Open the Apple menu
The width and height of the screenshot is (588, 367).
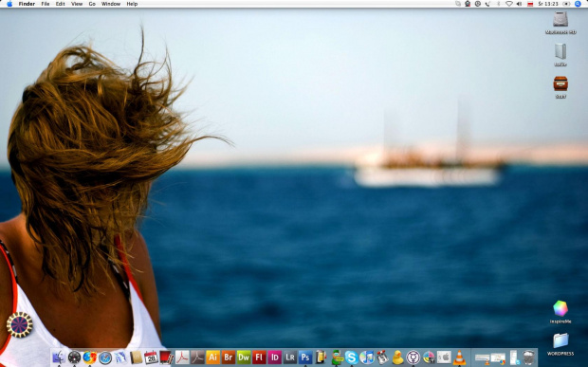(x=9, y=4)
